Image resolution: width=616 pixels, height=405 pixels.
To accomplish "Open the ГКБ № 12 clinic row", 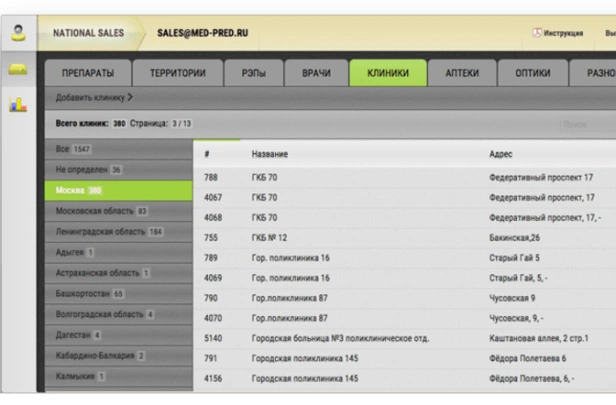I will click(270, 238).
